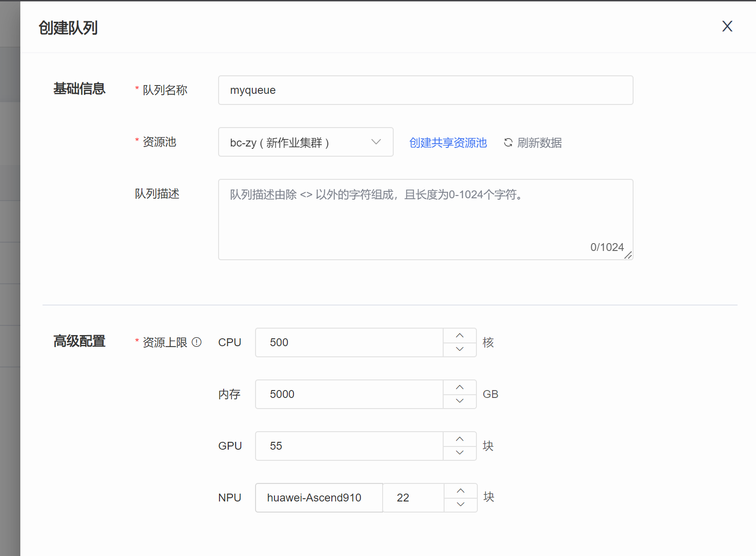The image size is (756, 556).
Task: Decrease GPU count with down arrow
Action: [x=460, y=453]
